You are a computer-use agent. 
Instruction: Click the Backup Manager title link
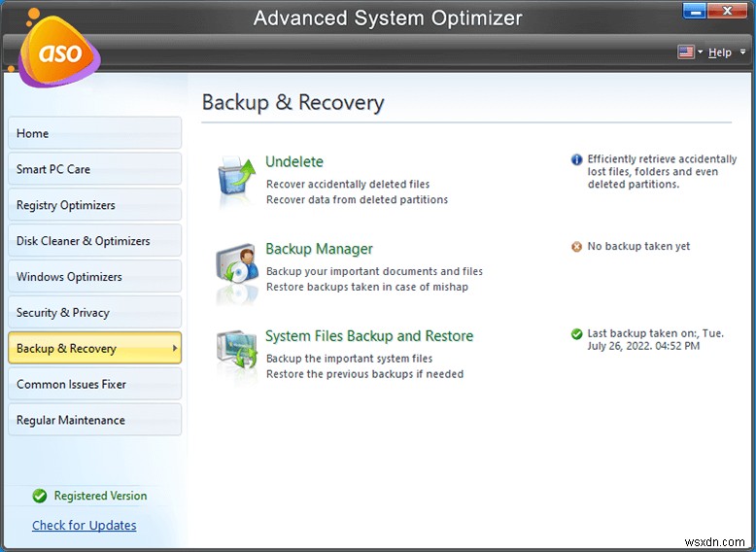319,249
